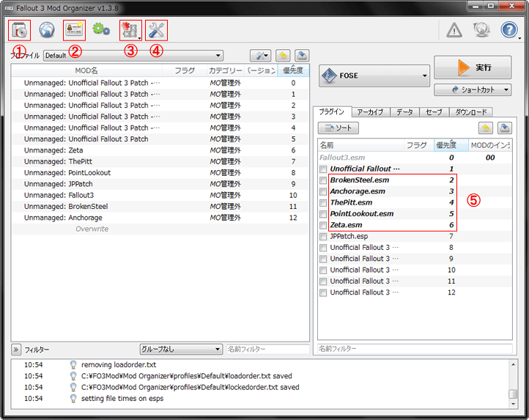Toggle the Unofficial Fallout bold plugin checkbox
This screenshot has height=420, width=529.
pyautogui.click(x=323, y=169)
